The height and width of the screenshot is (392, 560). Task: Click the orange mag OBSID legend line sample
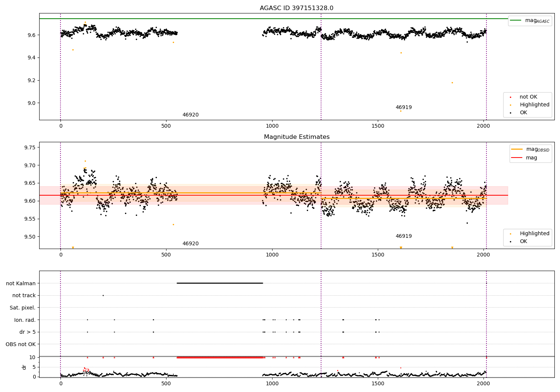517,149
